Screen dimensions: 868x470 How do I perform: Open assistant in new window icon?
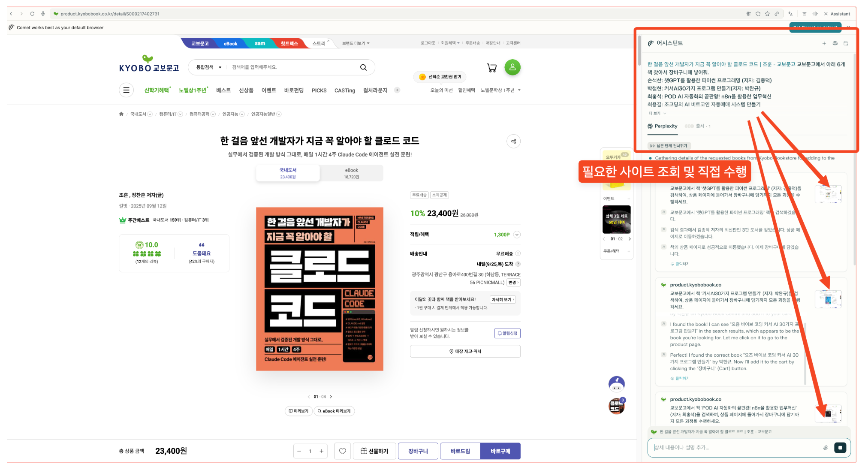846,43
